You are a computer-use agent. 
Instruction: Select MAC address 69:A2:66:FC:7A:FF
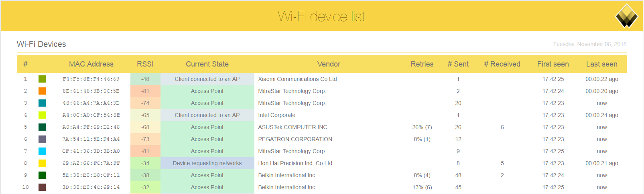click(x=91, y=163)
